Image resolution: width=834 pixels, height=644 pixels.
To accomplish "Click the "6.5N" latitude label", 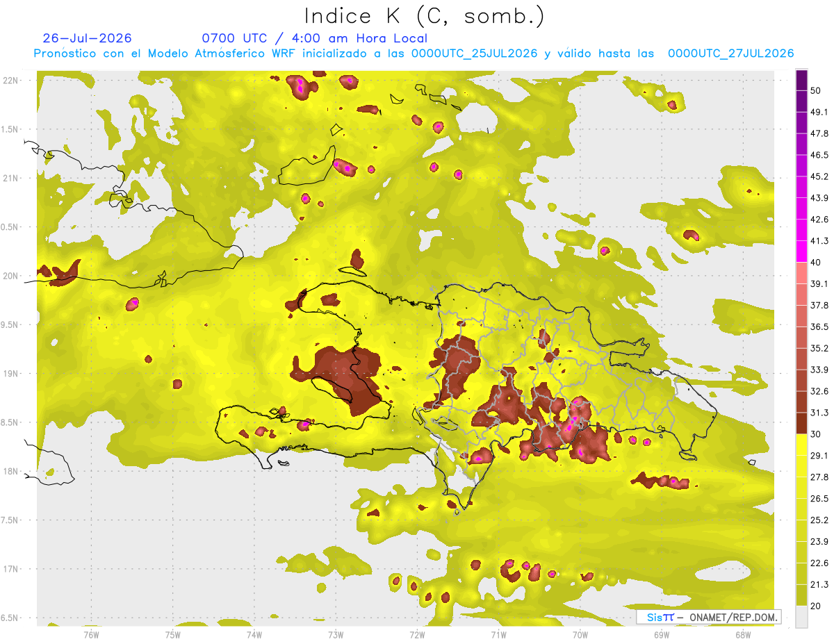I will [x=9, y=618].
